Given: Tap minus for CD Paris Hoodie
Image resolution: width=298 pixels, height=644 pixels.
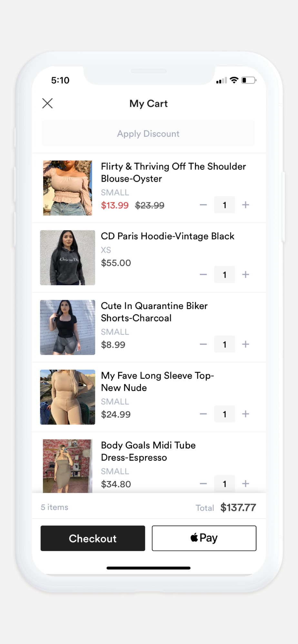Looking at the screenshot, I should pyautogui.click(x=203, y=275).
